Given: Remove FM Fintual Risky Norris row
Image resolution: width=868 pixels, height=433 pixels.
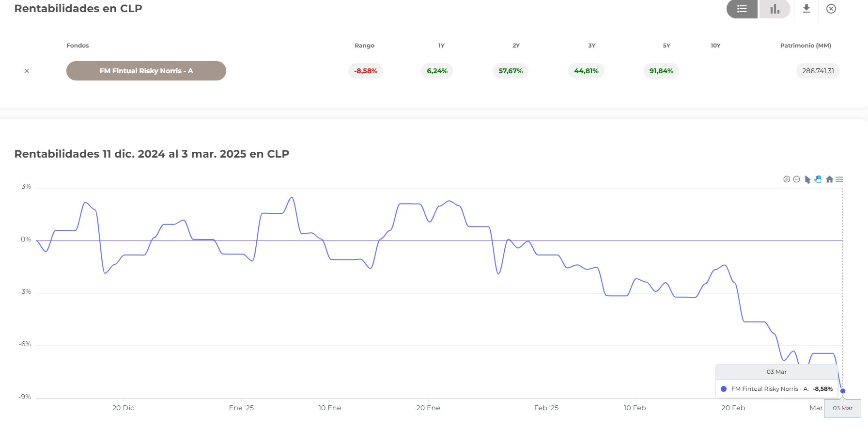Looking at the screenshot, I should coord(27,71).
